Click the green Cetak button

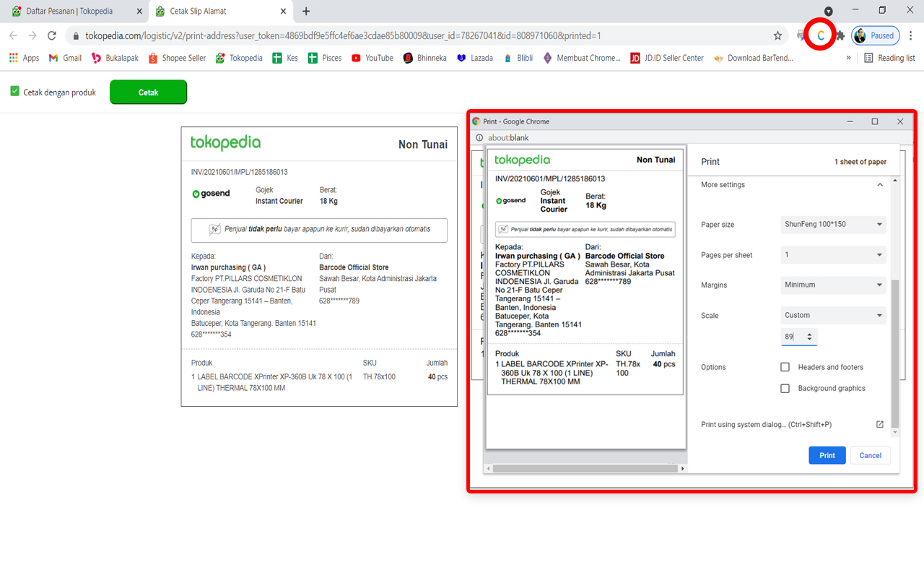148,92
